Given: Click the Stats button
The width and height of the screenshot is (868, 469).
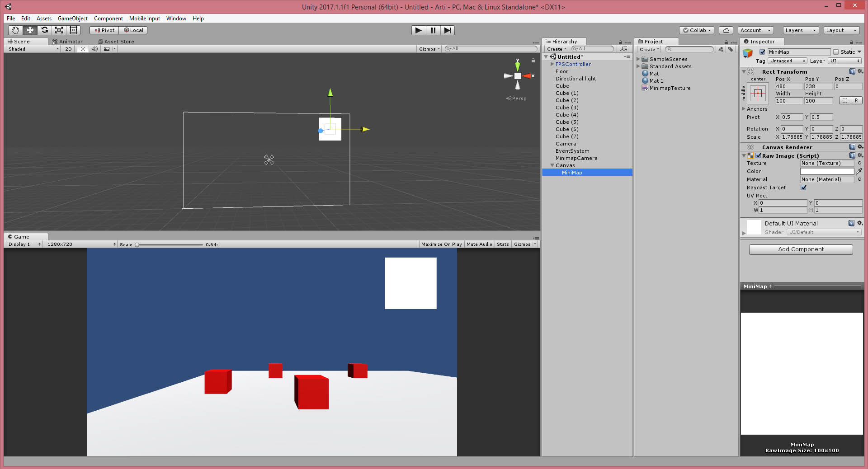Looking at the screenshot, I should click(x=503, y=244).
